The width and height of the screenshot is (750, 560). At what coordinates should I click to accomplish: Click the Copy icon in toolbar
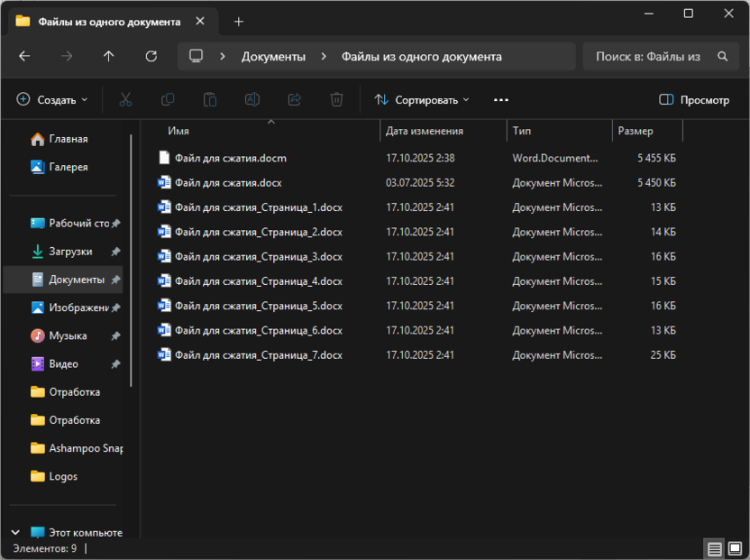pyautogui.click(x=168, y=100)
